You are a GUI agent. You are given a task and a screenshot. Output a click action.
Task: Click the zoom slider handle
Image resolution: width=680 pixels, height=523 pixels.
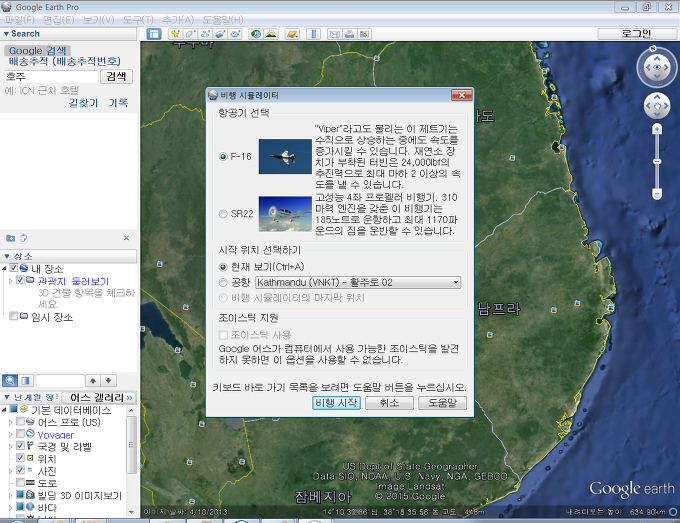tap(657, 161)
